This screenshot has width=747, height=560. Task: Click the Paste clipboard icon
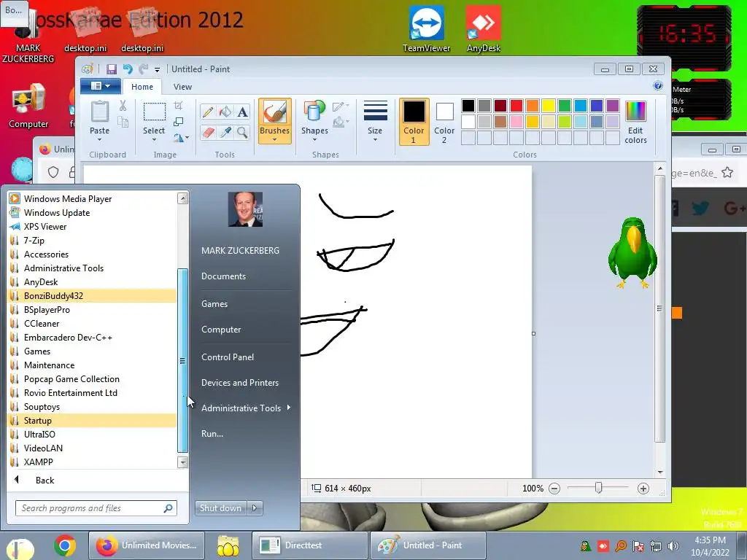pyautogui.click(x=99, y=112)
